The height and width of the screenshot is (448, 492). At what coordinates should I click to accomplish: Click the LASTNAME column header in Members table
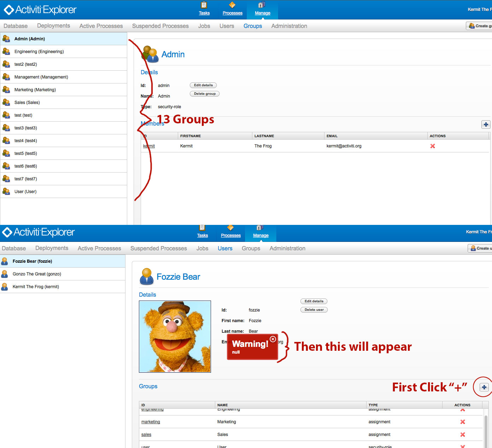tap(288, 136)
